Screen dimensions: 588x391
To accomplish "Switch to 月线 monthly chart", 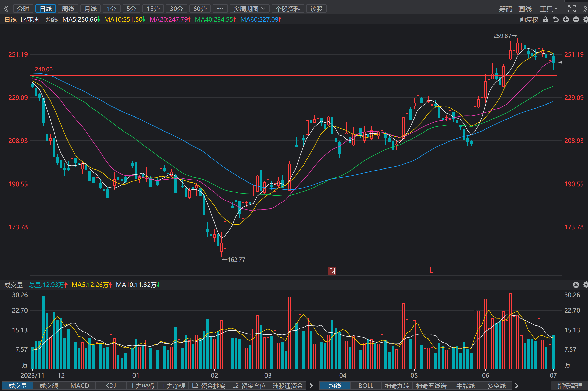I will [90, 9].
